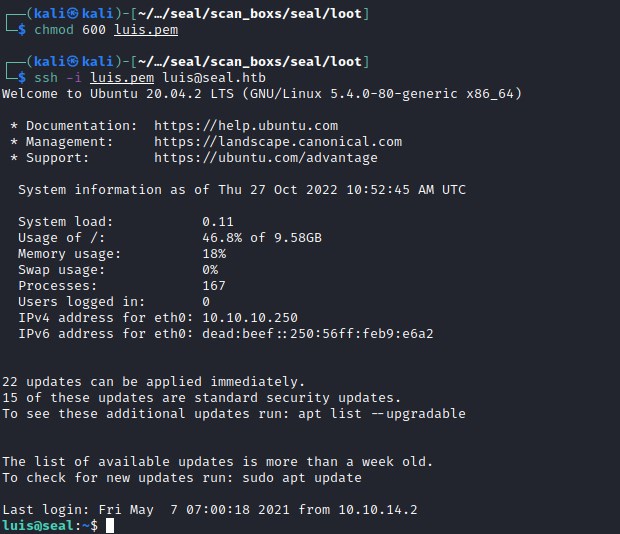Image resolution: width=620 pixels, height=534 pixels.
Task: Click the "22 updates can be applied" line
Action: (x=154, y=382)
